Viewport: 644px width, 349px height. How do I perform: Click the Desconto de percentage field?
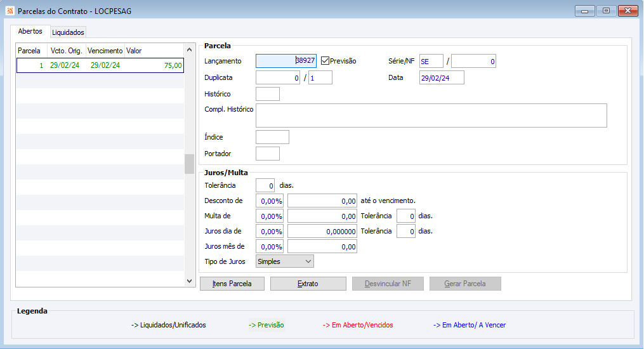click(x=270, y=201)
